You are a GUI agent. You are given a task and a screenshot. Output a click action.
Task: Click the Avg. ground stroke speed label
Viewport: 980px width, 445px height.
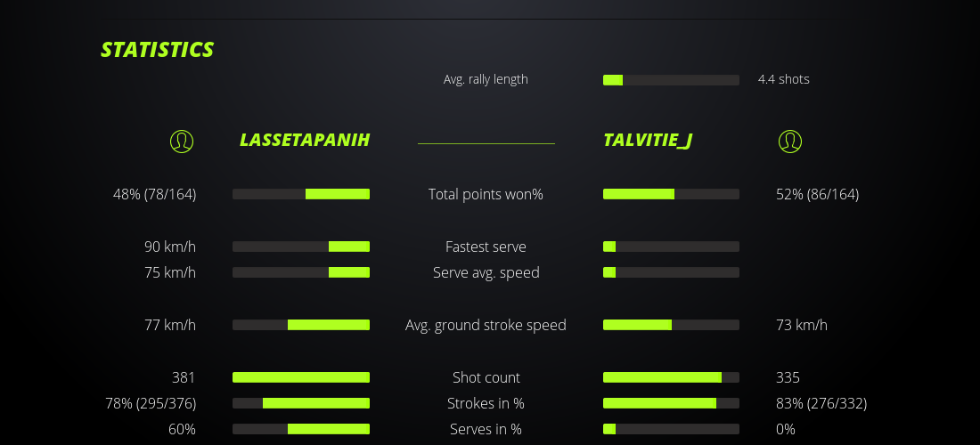486,325
